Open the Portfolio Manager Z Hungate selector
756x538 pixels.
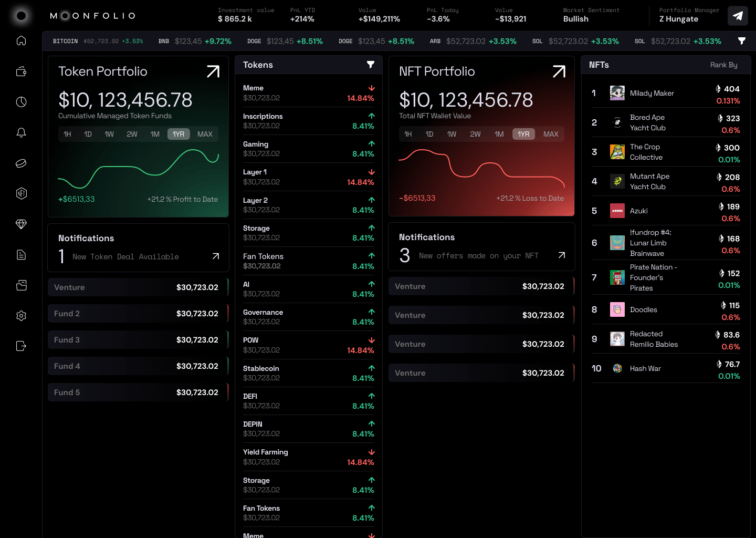[689, 15]
